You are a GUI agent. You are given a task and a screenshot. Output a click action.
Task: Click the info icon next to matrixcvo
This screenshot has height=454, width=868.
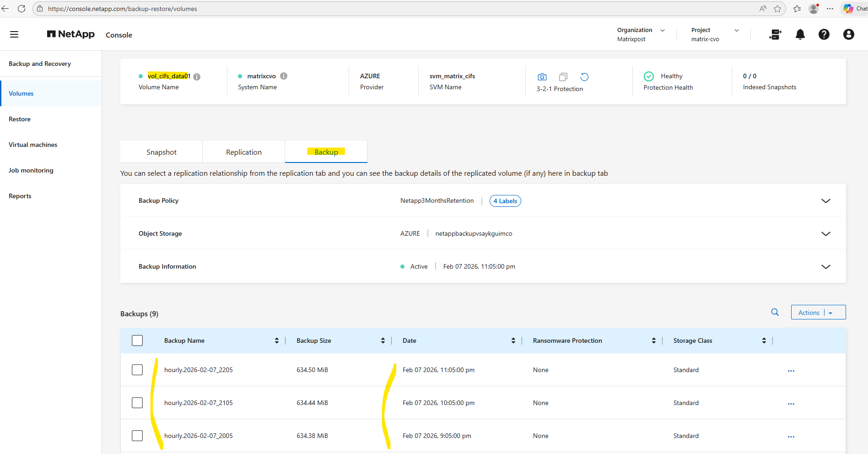click(x=284, y=76)
